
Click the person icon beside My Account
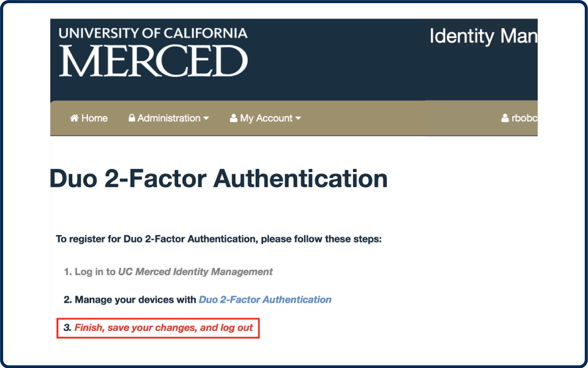tap(234, 118)
